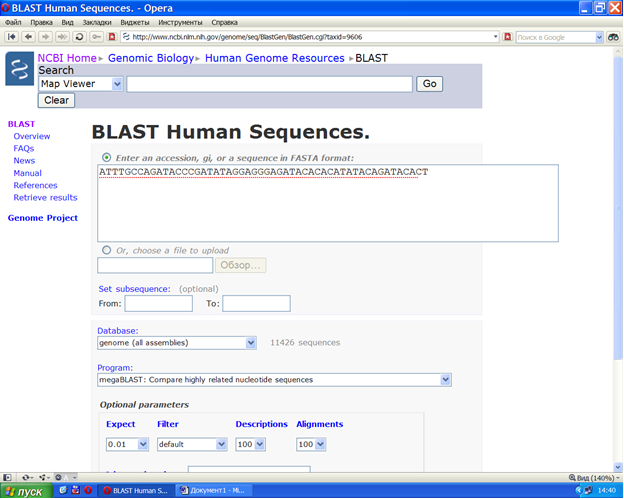The width and height of the screenshot is (624, 499).
Task: Click the red bookmark icon right of address bar
Action: (507, 37)
